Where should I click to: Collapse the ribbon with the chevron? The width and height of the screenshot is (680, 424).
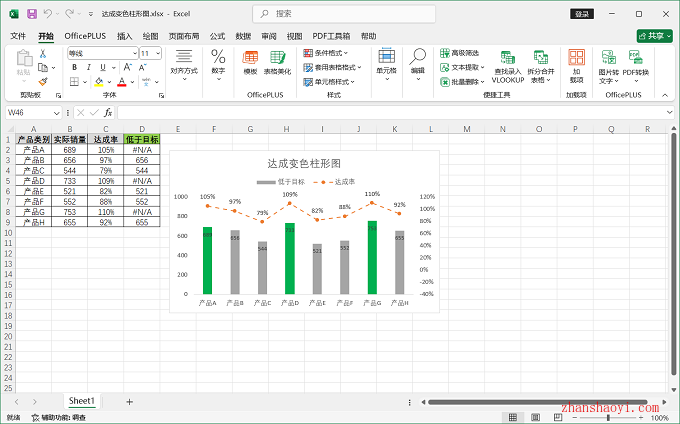[x=665, y=95]
